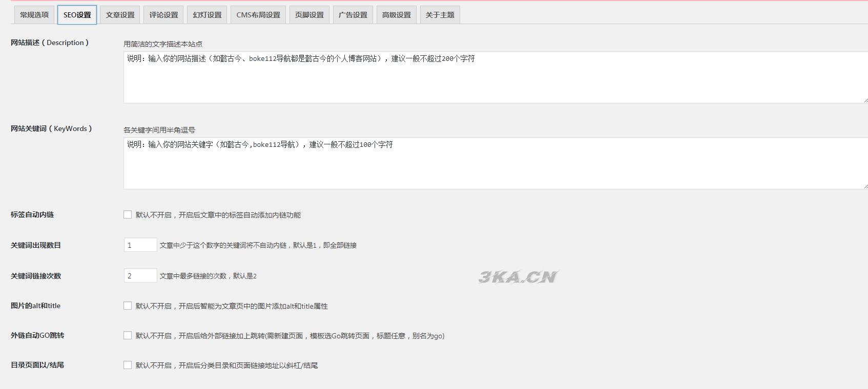Open the CMS布局设置 tab

click(258, 15)
